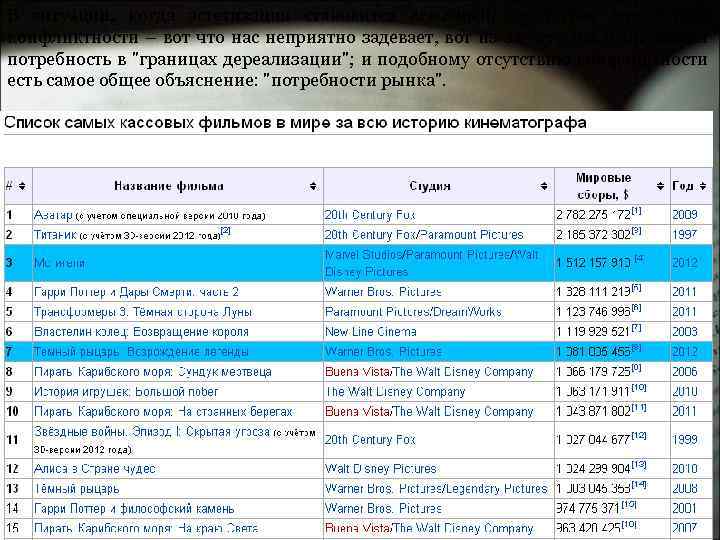
Task: Open the year 2006 link
Action: [685, 372]
